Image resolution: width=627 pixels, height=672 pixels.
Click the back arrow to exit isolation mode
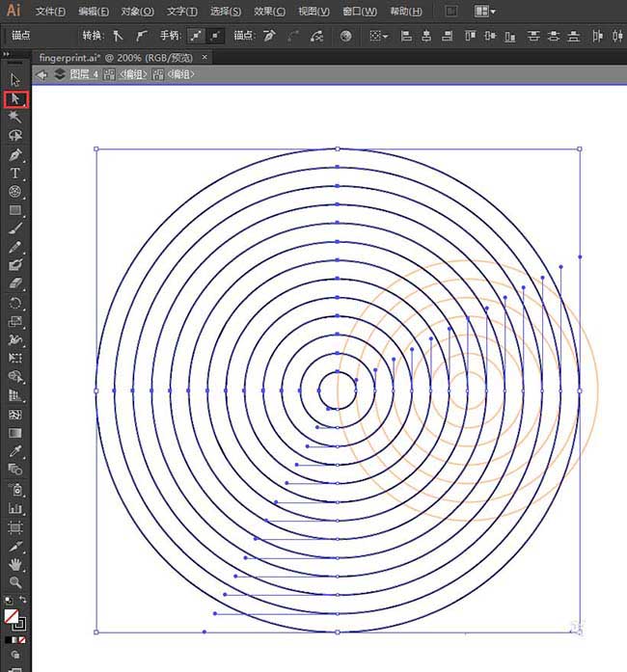click(x=41, y=74)
